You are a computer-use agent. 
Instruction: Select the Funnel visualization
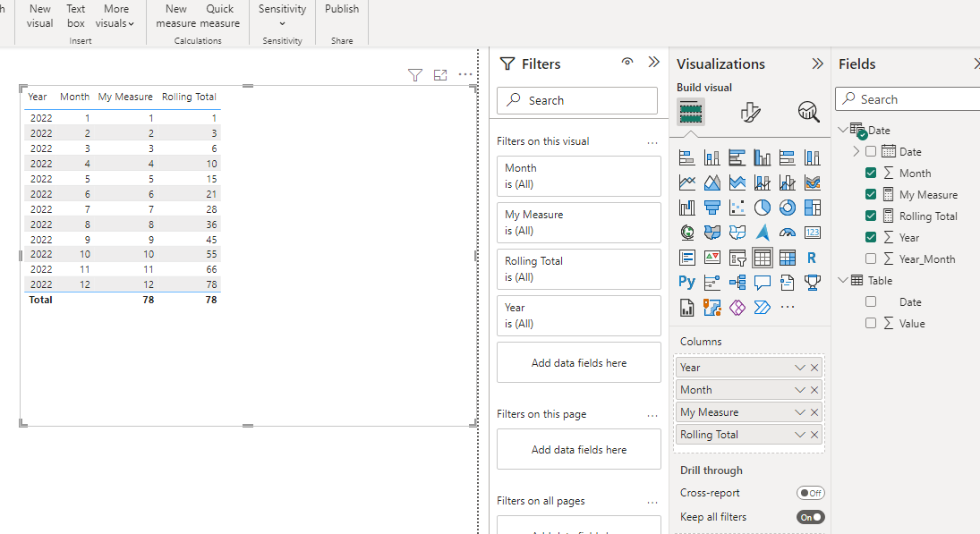point(712,208)
